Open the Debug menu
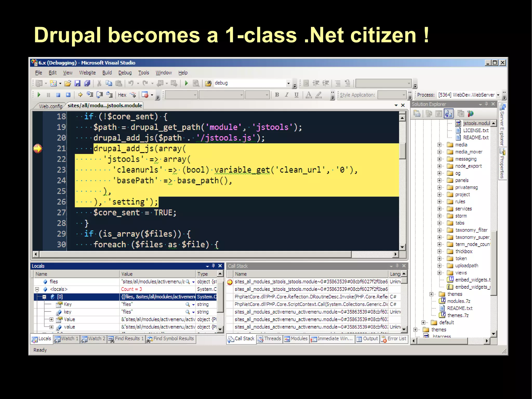Screen dimensions: 532x399 coord(125,73)
